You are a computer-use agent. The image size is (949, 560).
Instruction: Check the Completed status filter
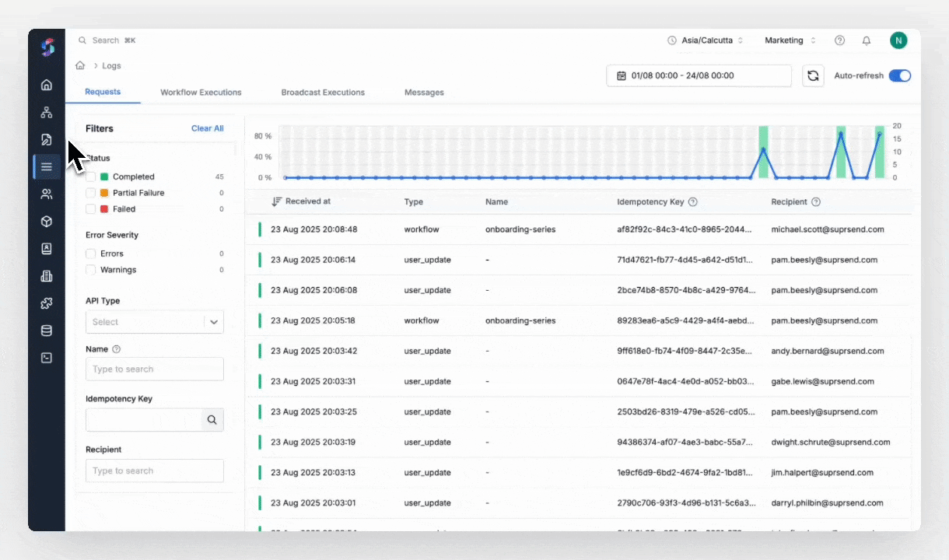pyautogui.click(x=91, y=177)
